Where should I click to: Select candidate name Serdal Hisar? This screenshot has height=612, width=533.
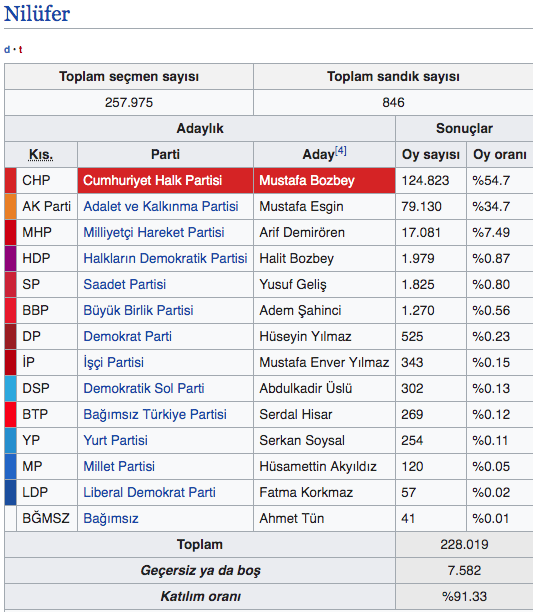point(296,415)
